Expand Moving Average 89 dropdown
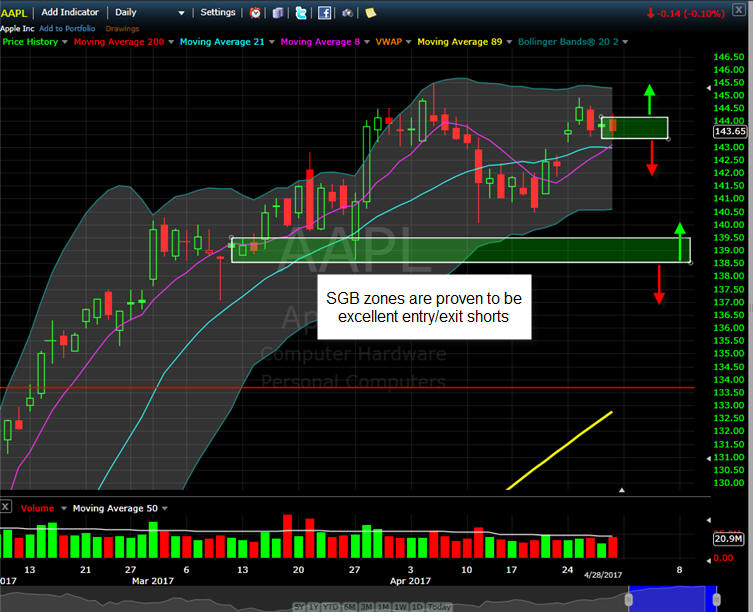The width and height of the screenshot is (753, 612). 509,42
